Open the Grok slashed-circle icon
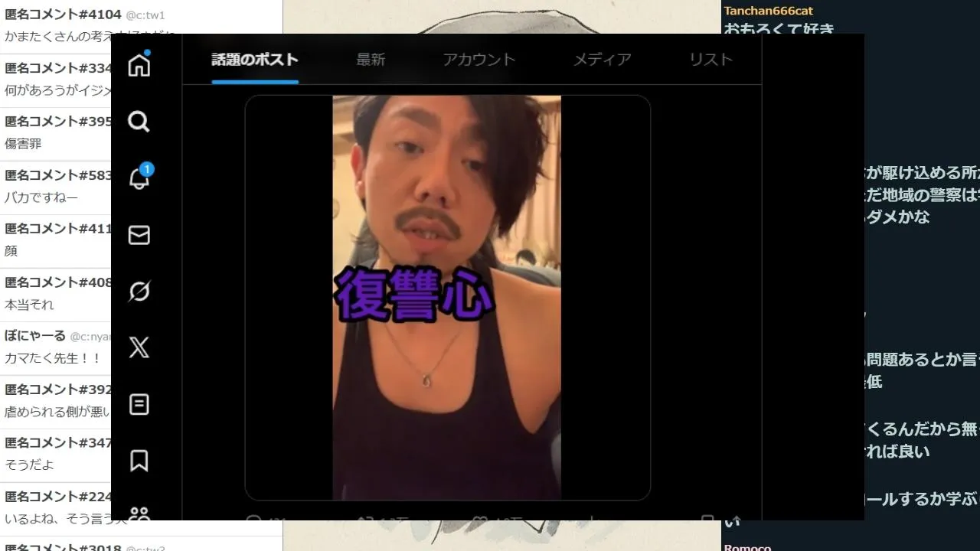 (139, 292)
